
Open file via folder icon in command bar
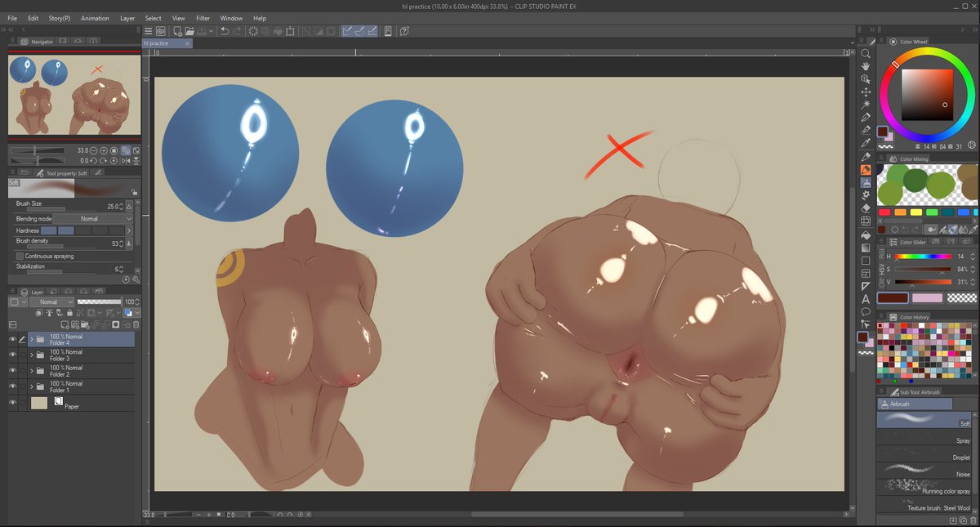pos(190,31)
